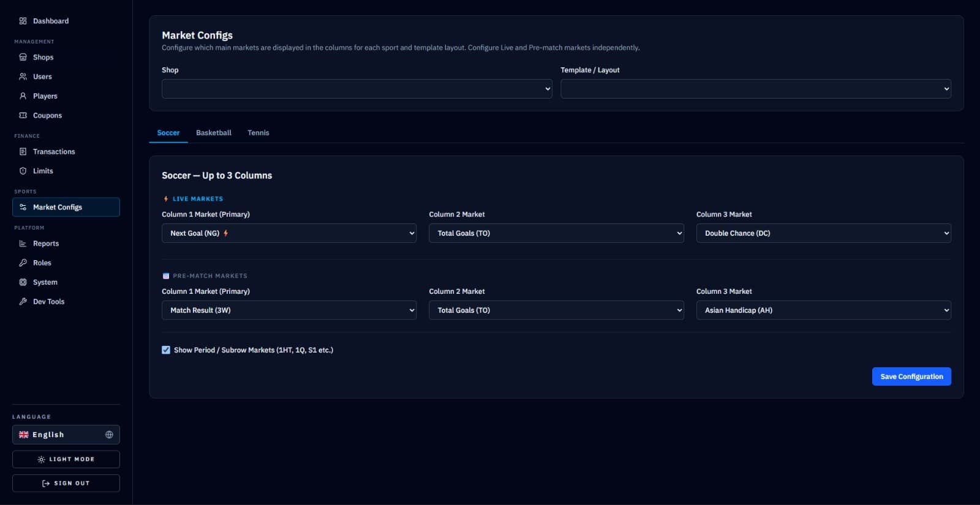980x505 pixels.
Task: Open Pre-match Column 2 Total Goals dropdown
Action: coord(556,310)
